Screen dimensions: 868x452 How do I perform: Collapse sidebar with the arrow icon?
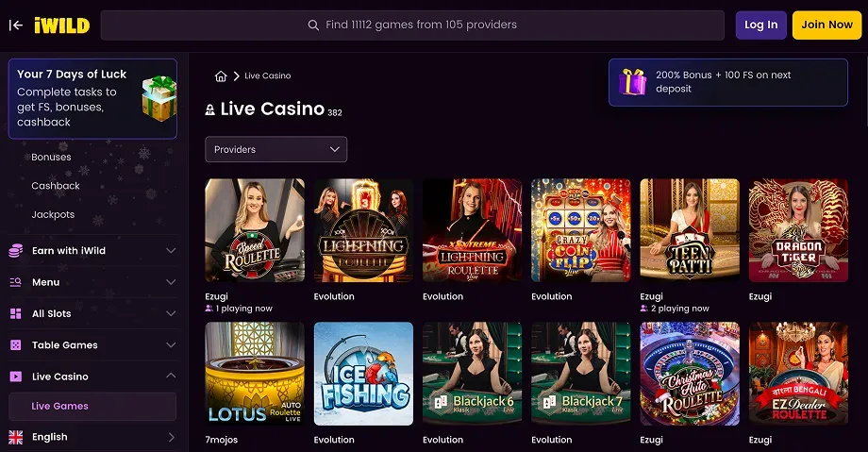[16, 25]
